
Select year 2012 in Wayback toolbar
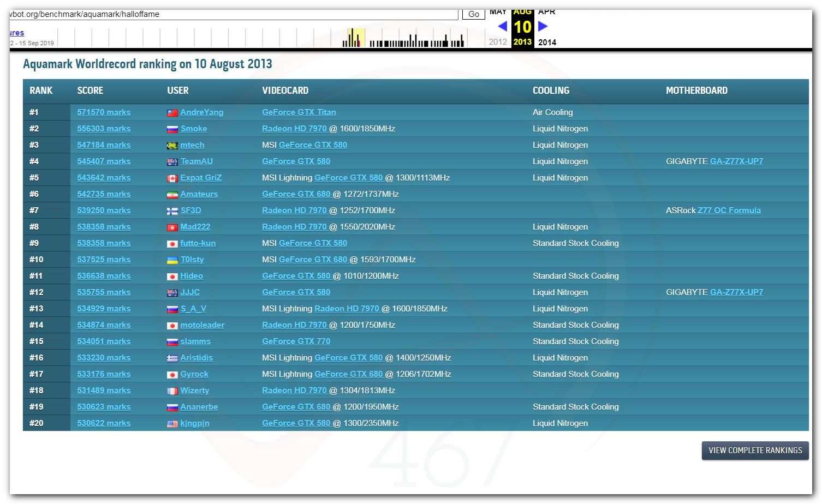click(x=498, y=42)
